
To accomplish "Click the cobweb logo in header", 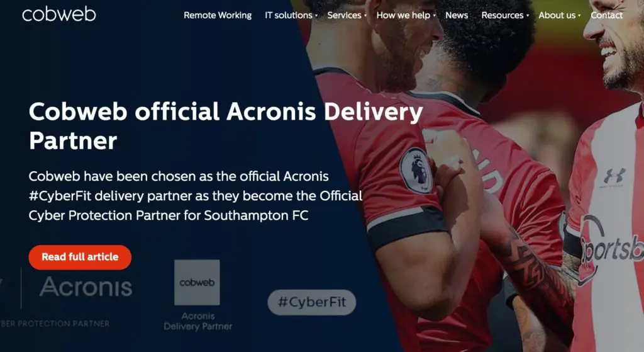I will (58, 14).
